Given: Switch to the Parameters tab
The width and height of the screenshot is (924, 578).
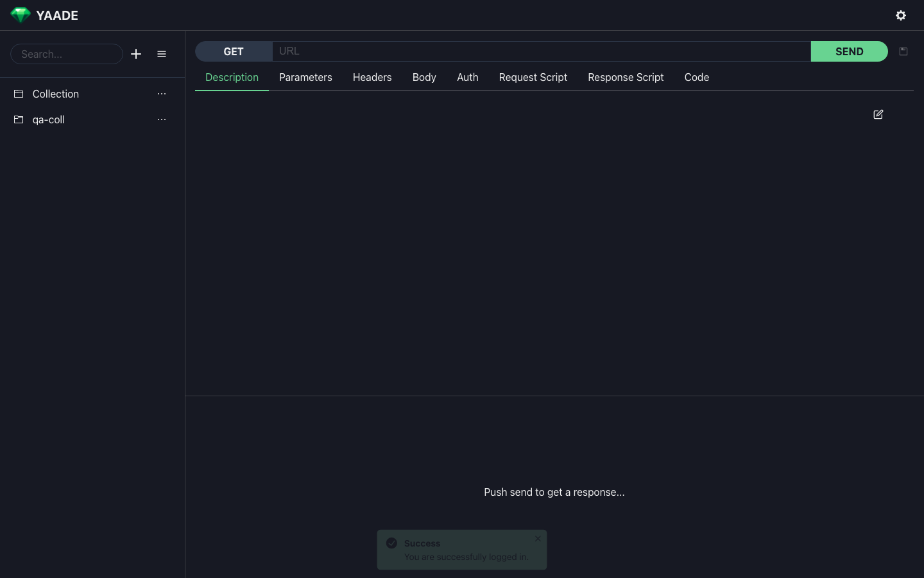Looking at the screenshot, I should [x=305, y=77].
